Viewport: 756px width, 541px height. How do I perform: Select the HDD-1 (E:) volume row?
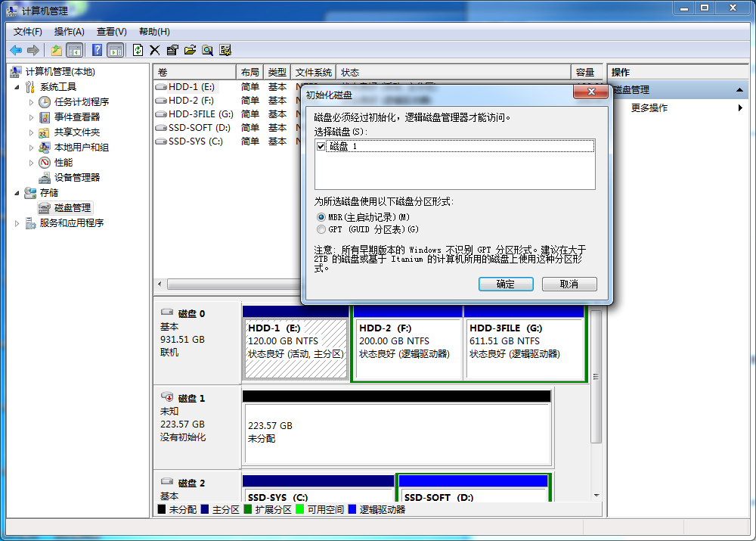[x=191, y=87]
